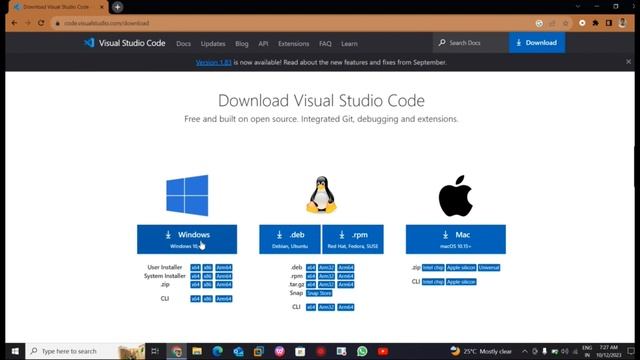
Task: Open Task View in the taskbar
Action: pyautogui.click(x=155, y=351)
